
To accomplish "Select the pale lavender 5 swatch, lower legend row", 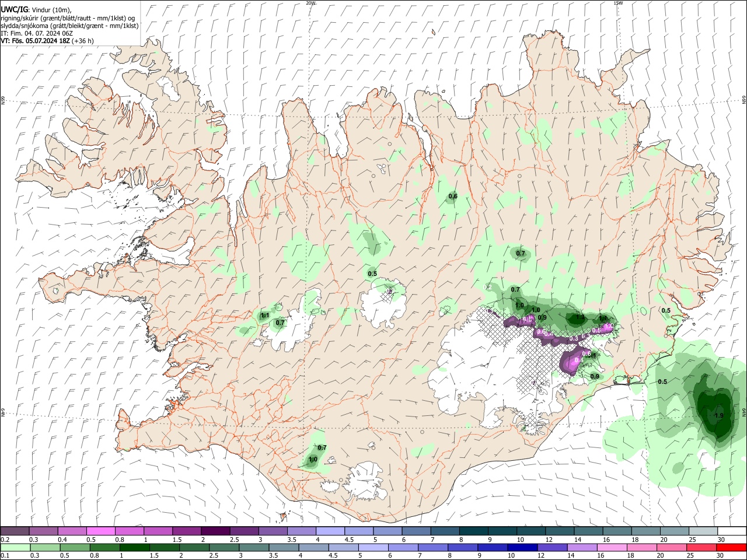I will coord(373,547).
